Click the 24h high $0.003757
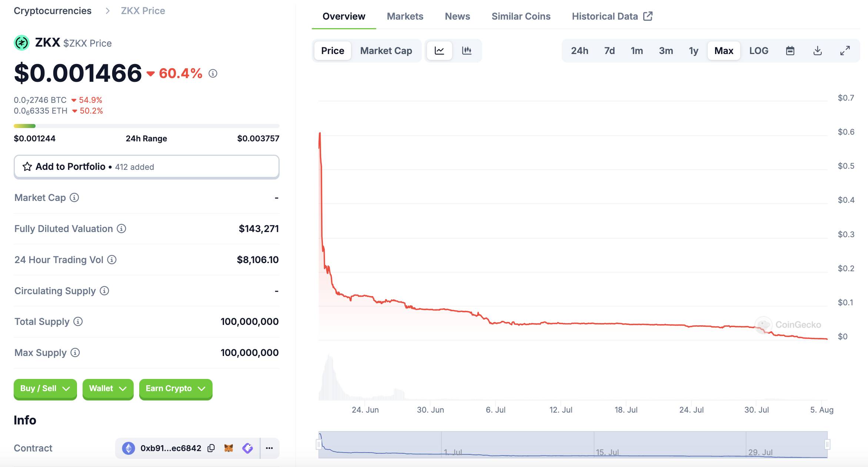The image size is (868, 467). (x=258, y=138)
